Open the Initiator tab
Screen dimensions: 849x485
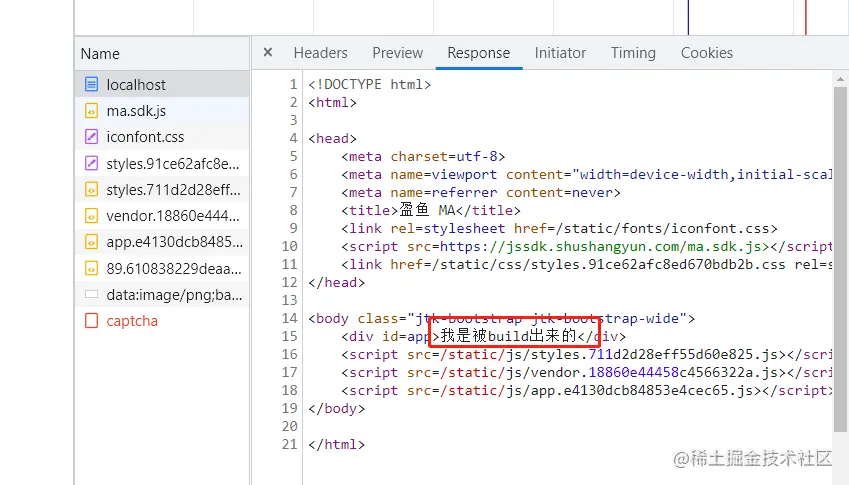[x=560, y=53]
